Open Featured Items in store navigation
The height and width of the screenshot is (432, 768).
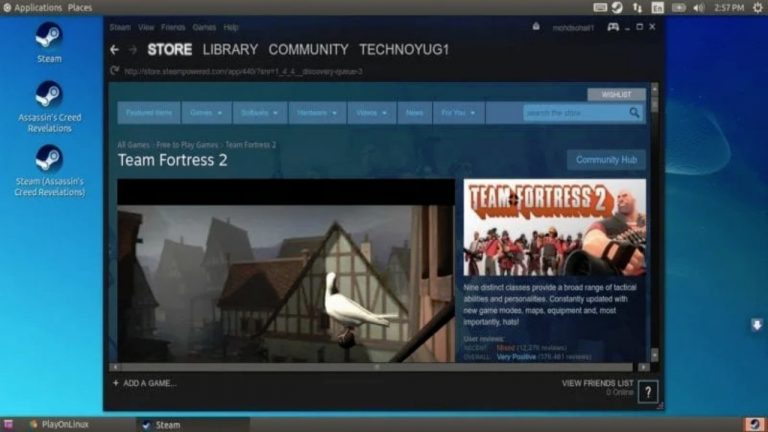149,113
